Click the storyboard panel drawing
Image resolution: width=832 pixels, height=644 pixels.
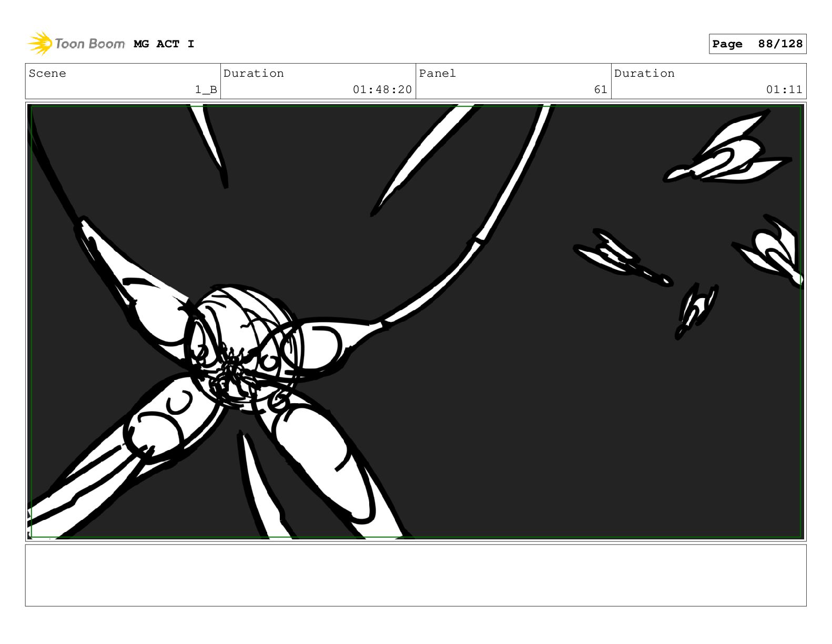tap(415, 322)
